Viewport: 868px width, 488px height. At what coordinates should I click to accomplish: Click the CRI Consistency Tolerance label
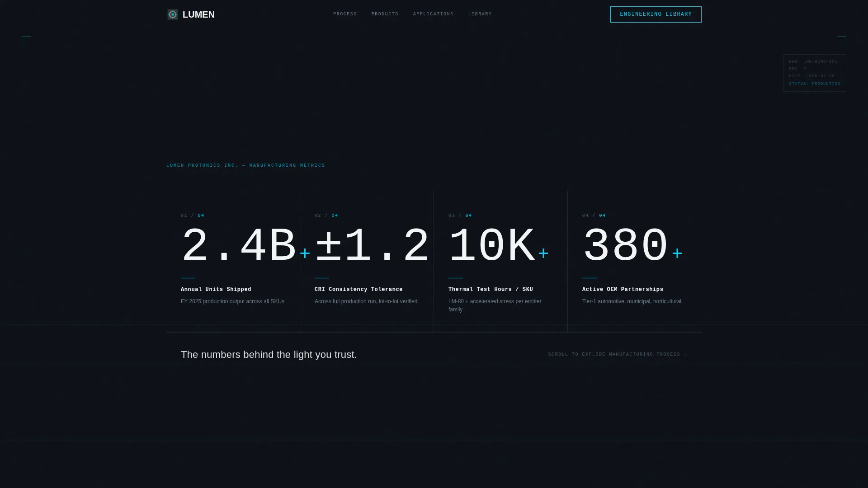pyautogui.click(x=359, y=290)
